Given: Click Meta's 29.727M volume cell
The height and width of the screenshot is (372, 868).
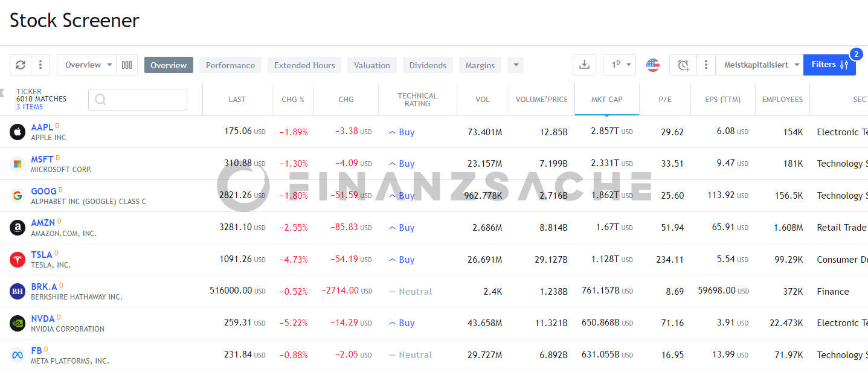Looking at the screenshot, I should coord(484,355).
